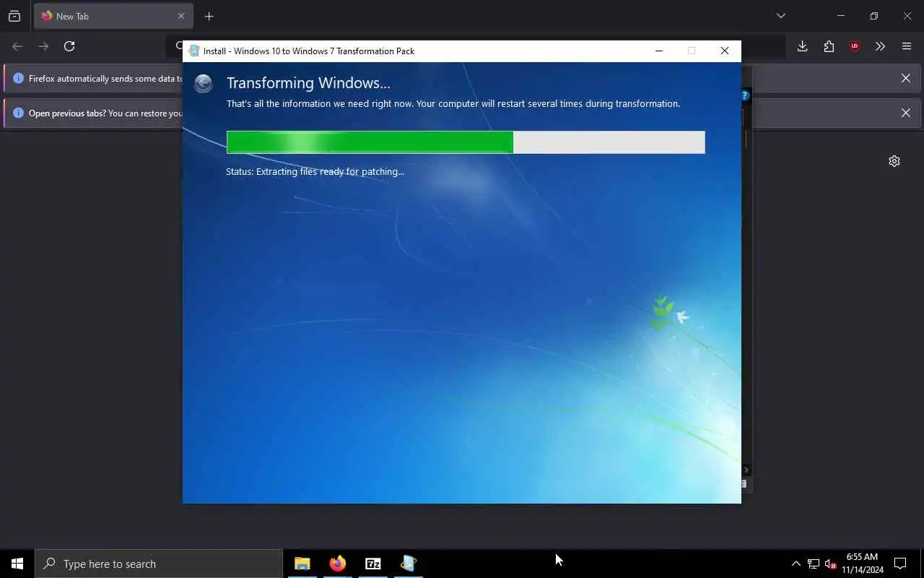Switch to Firefox on the taskbar
Screen dimensions: 924x578
[337, 564]
